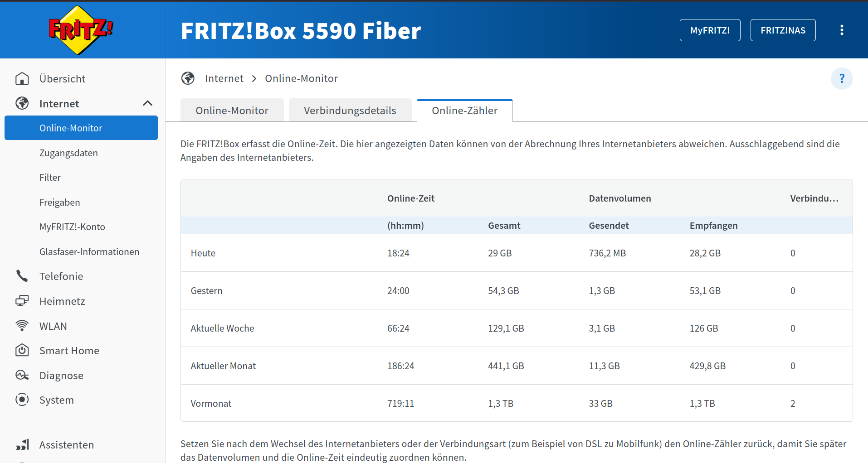Open the three-dot options menu
Screen dimensions: 868x463
click(842, 30)
